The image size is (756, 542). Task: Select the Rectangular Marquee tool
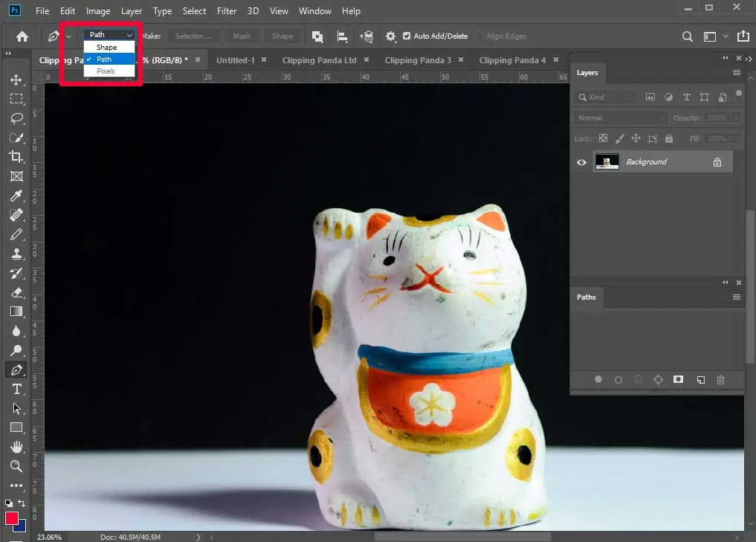click(16, 99)
